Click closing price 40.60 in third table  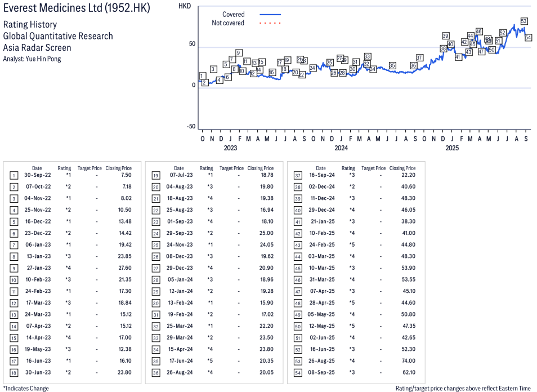coord(408,187)
